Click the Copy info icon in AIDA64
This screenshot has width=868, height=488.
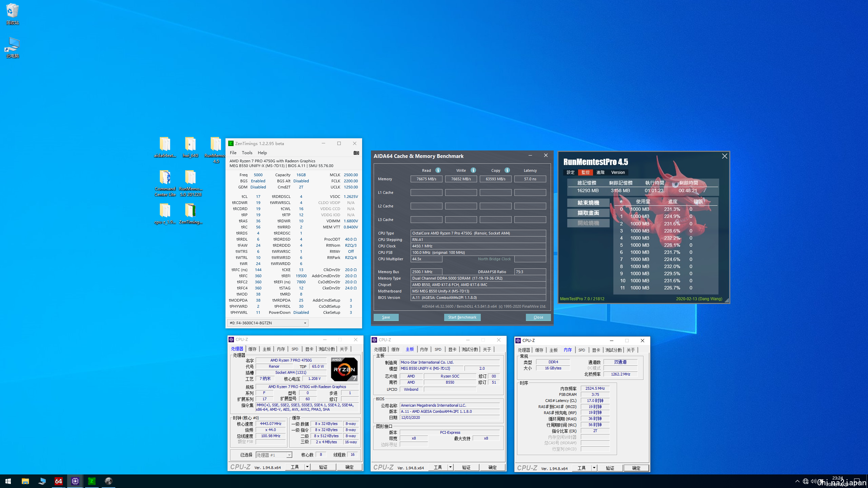pyautogui.click(x=507, y=170)
